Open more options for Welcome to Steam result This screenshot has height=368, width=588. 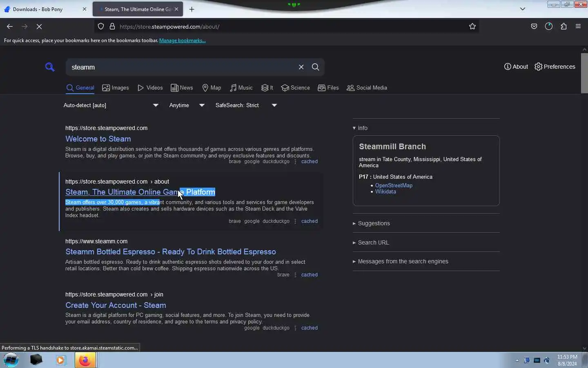pyautogui.click(x=295, y=162)
